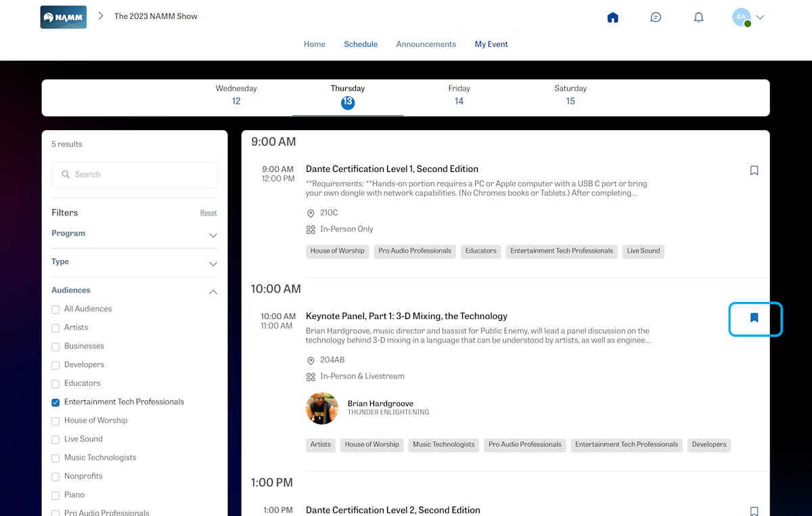812x516 pixels.
Task: Check the All Audiences checkbox
Action: click(x=55, y=309)
